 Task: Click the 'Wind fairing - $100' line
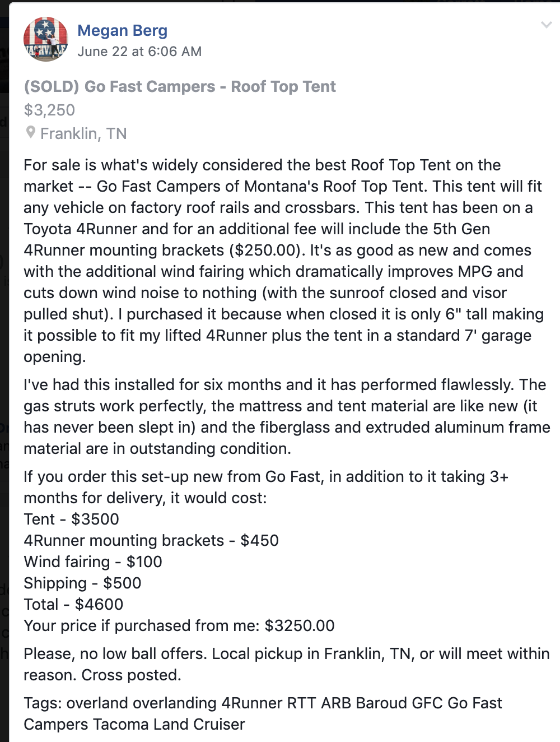pyautogui.click(x=93, y=562)
